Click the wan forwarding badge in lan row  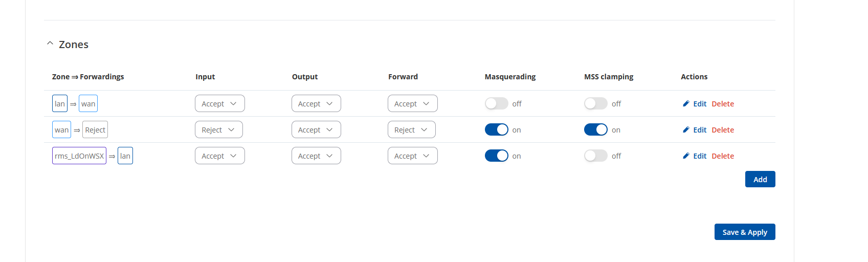click(x=88, y=104)
